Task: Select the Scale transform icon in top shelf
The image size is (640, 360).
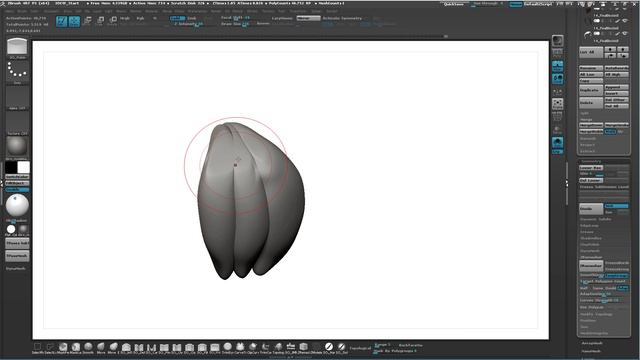Action: point(100,21)
